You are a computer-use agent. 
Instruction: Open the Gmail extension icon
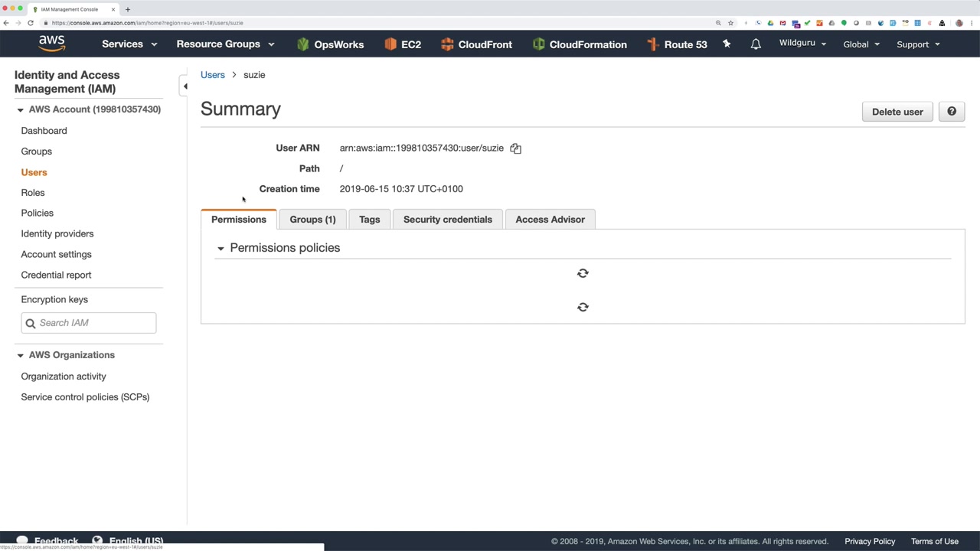784,23
